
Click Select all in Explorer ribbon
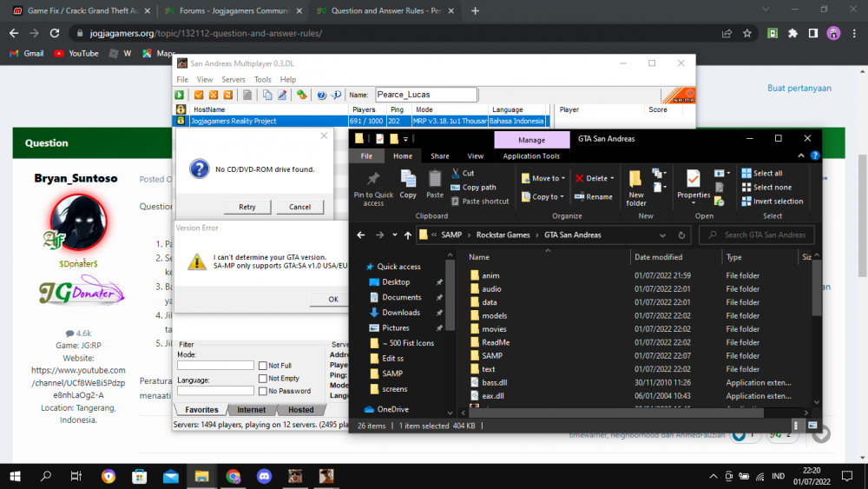pyautogui.click(x=762, y=173)
